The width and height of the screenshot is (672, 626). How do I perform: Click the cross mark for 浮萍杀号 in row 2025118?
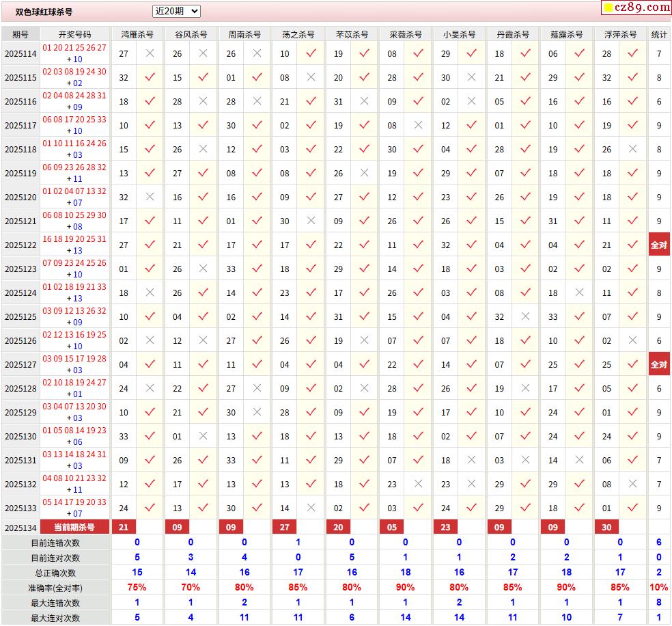pyautogui.click(x=632, y=149)
